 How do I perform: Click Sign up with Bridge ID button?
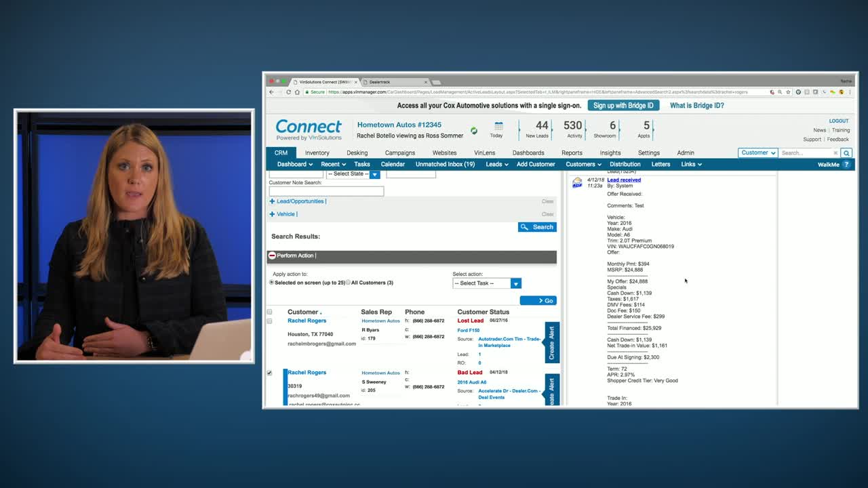pyautogui.click(x=623, y=106)
